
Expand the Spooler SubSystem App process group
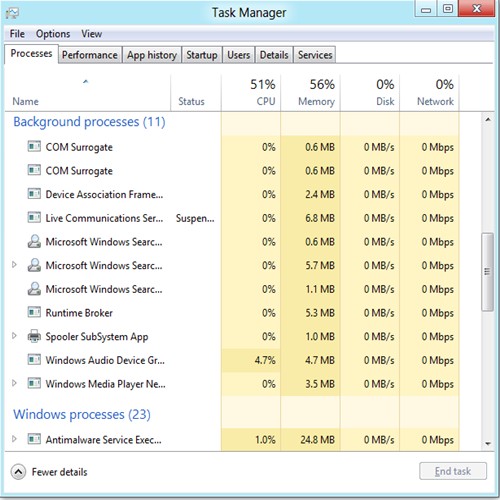(x=14, y=336)
